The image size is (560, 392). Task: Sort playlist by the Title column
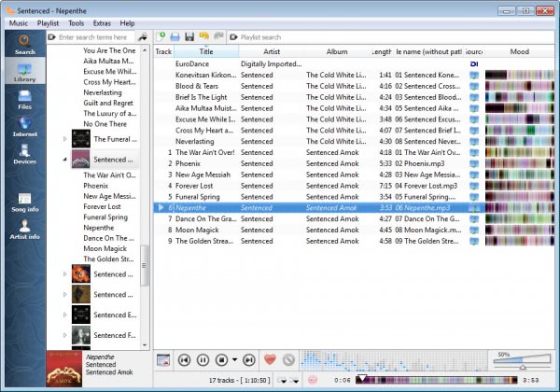click(x=206, y=51)
